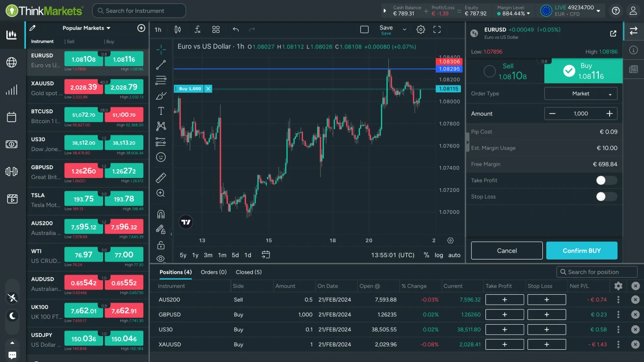
Task: Open the chart layout grid selector
Action: click(x=216, y=29)
